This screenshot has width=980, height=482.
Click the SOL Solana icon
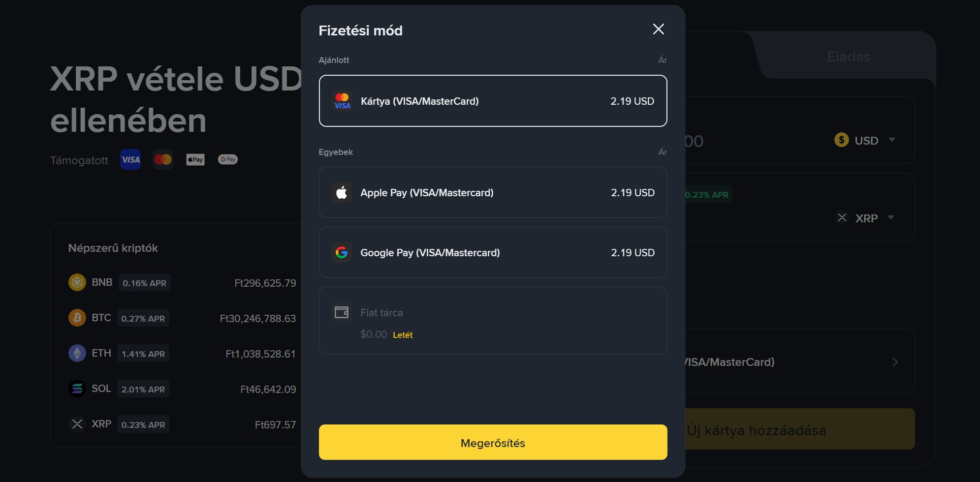(77, 388)
